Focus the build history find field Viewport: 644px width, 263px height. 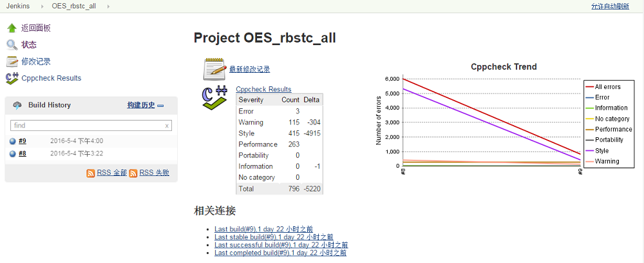pyautogui.click(x=91, y=125)
